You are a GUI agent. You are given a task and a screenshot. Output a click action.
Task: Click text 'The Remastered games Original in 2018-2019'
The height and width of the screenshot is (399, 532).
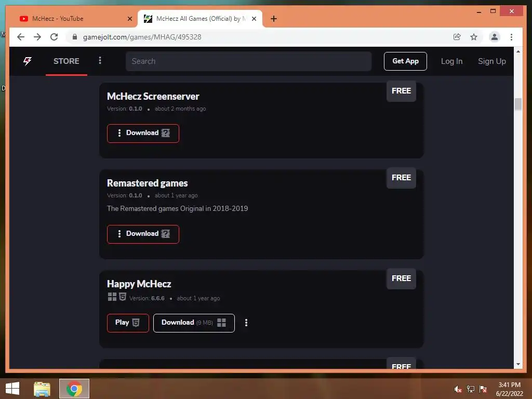pyautogui.click(x=178, y=208)
